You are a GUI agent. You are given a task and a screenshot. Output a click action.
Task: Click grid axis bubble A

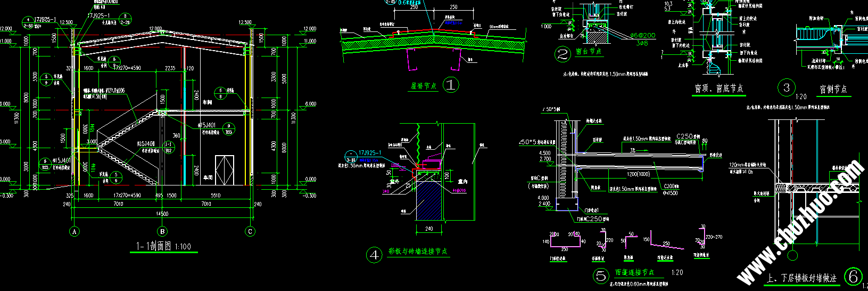pos(75,231)
